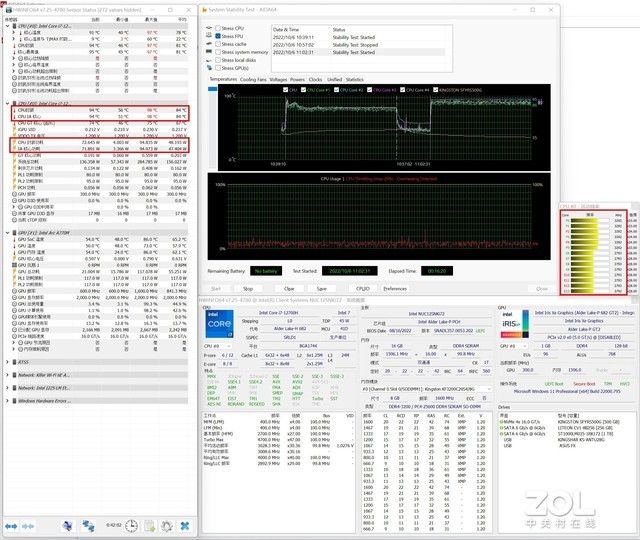The image size is (640, 540).
Task: Enable the Stress GPU(s) checkbox
Action: (x=219, y=69)
